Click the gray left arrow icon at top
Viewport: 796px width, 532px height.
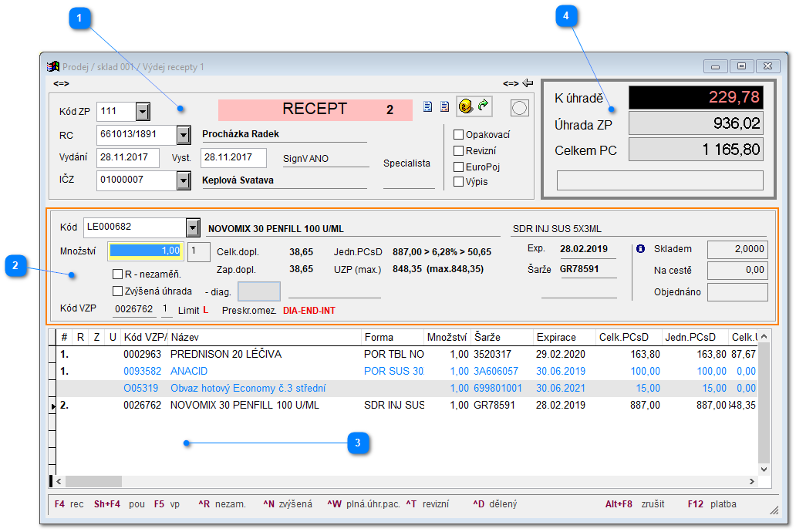pos(528,82)
